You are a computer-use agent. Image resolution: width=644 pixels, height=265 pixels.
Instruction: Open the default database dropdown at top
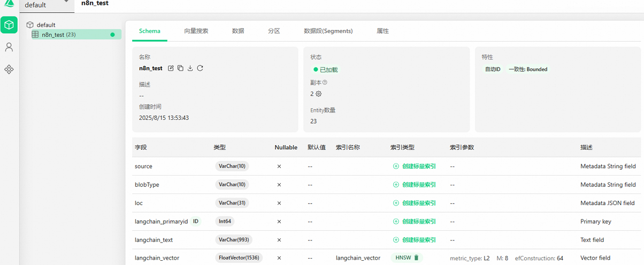pyautogui.click(x=47, y=5)
